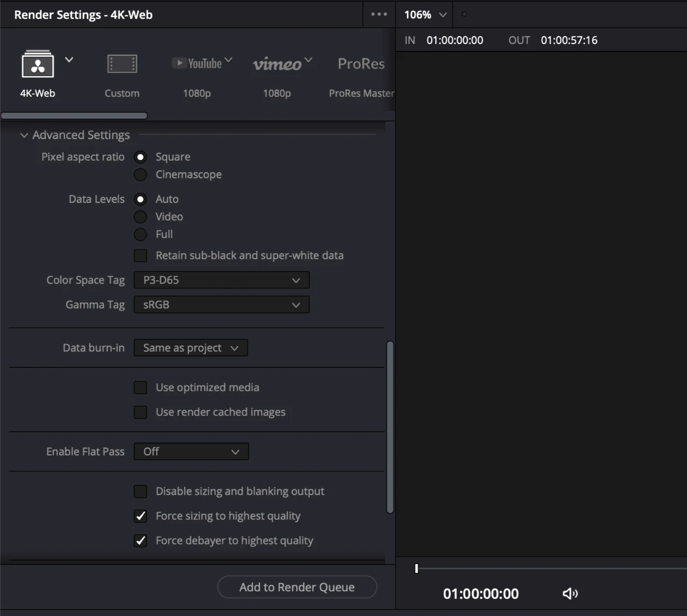This screenshot has width=687, height=616.
Task: Disable Force sizing to highest quality
Action: pos(140,516)
